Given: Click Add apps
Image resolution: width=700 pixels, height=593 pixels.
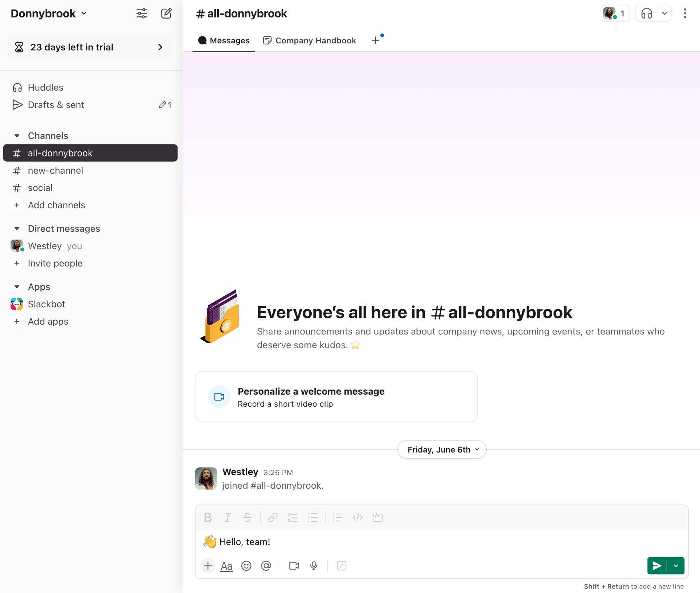Looking at the screenshot, I should pyautogui.click(x=90, y=321).
